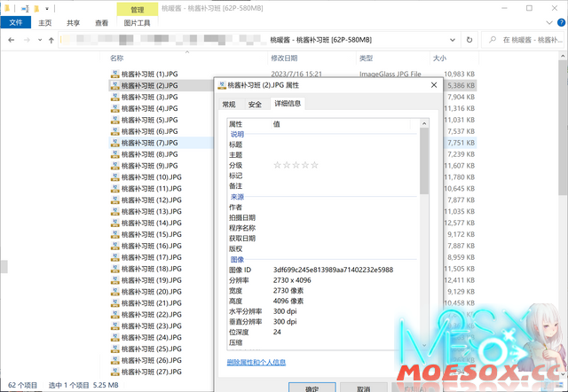Viewport: 568px width, 392px height.
Task: Select file 桃酱补习班 (18).JPG
Action: pyautogui.click(x=152, y=269)
